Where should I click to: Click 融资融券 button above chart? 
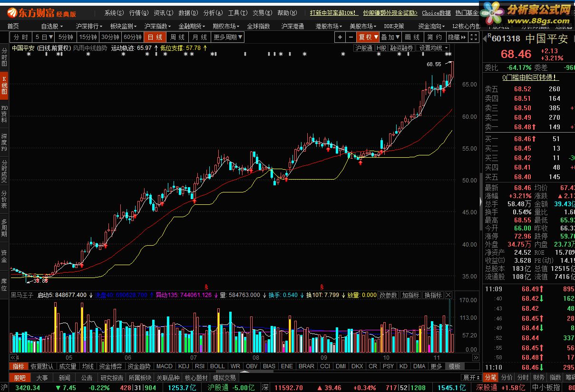(x=402, y=48)
